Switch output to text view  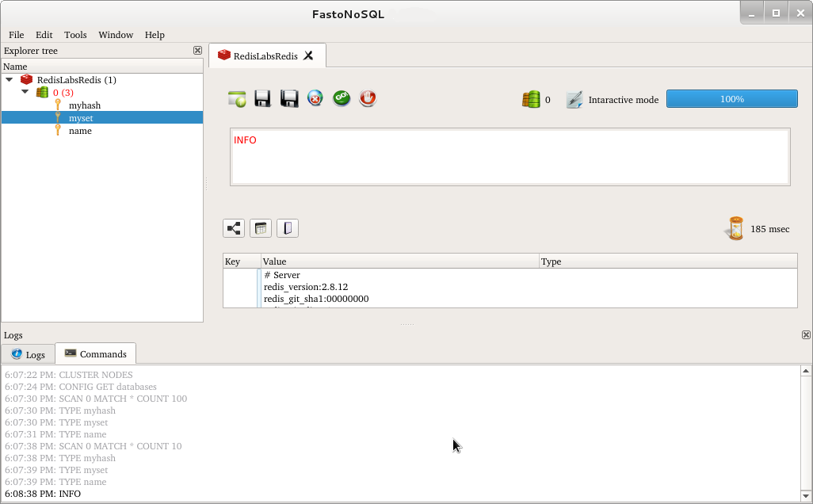click(x=288, y=228)
